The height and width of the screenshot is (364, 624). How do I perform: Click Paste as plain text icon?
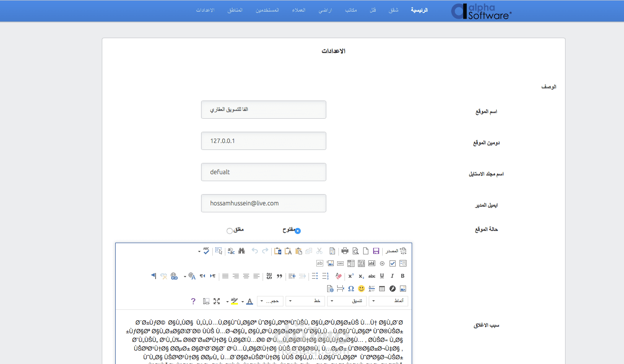(x=288, y=250)
